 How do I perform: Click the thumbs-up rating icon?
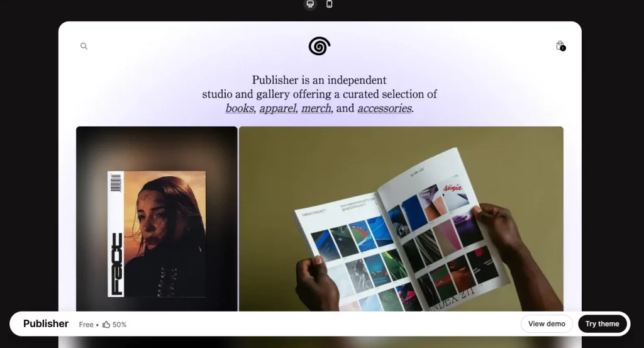tap(106, 325)
